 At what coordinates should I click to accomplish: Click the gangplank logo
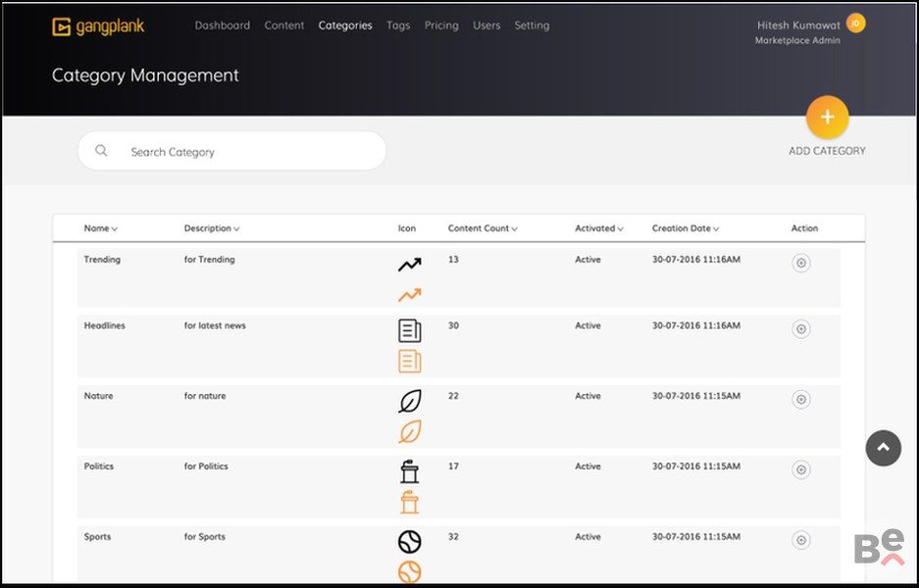[x=98, y=26]
